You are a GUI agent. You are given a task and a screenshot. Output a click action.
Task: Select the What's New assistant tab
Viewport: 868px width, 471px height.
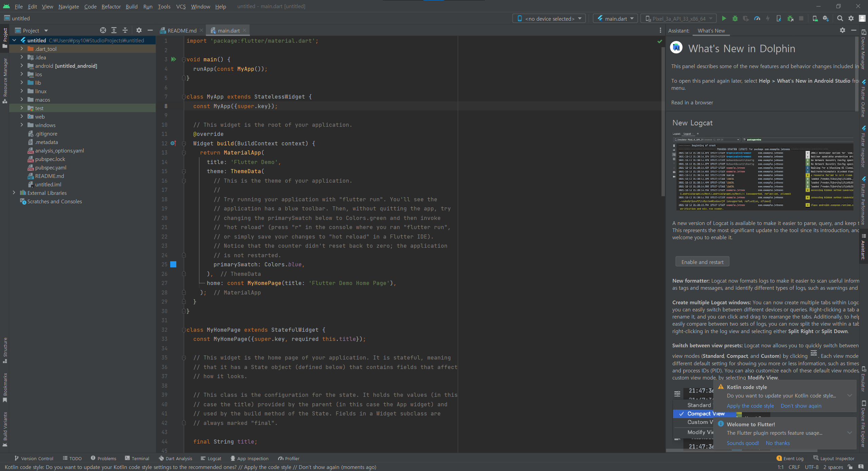coord(711,30)
